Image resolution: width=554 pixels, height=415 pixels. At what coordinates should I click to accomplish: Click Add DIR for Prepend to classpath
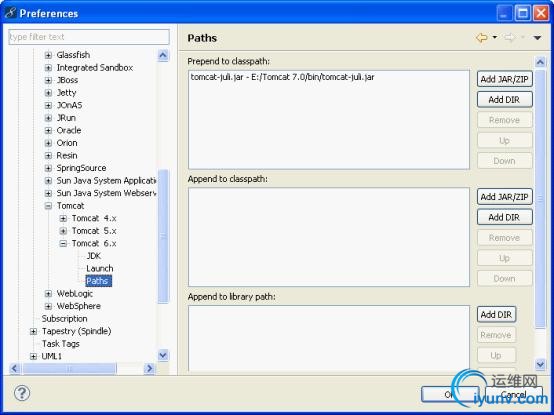pyautogui.click(x=505, y=100)
